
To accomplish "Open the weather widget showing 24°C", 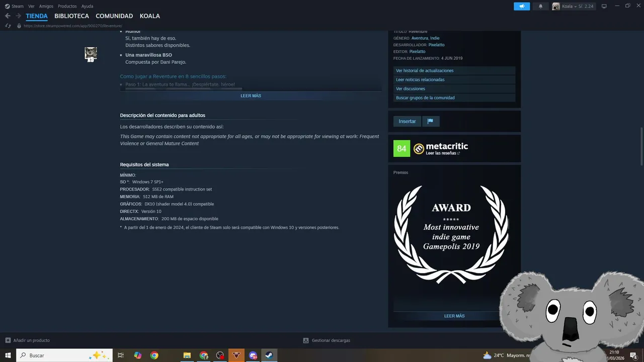I will [x=506, y=355].
